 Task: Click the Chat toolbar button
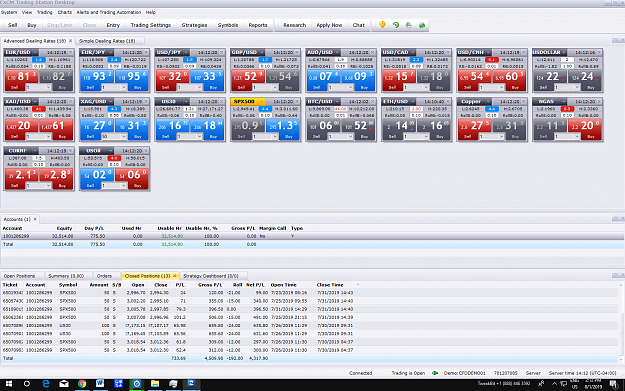(x=359, y=25)
